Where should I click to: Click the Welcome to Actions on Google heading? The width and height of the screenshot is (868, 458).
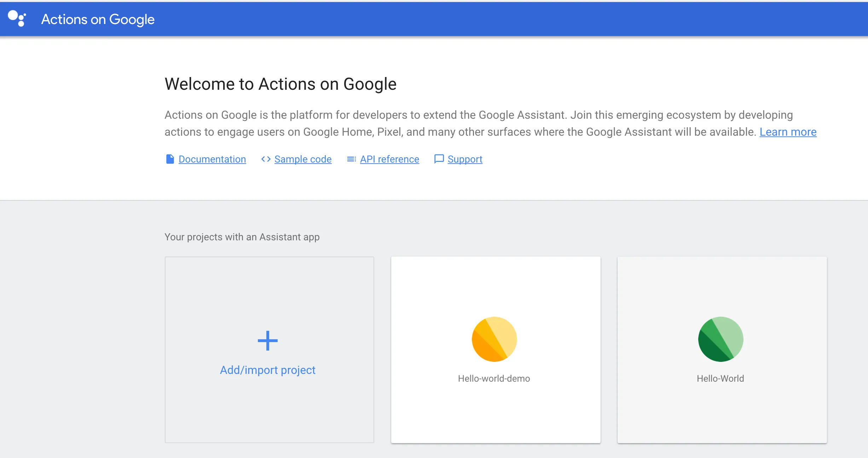tap(280, 84)
